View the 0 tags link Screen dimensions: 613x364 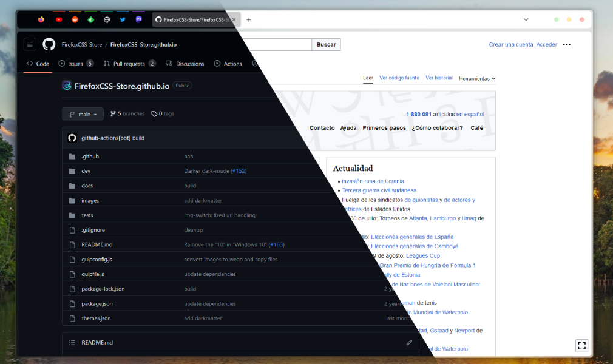163,114
